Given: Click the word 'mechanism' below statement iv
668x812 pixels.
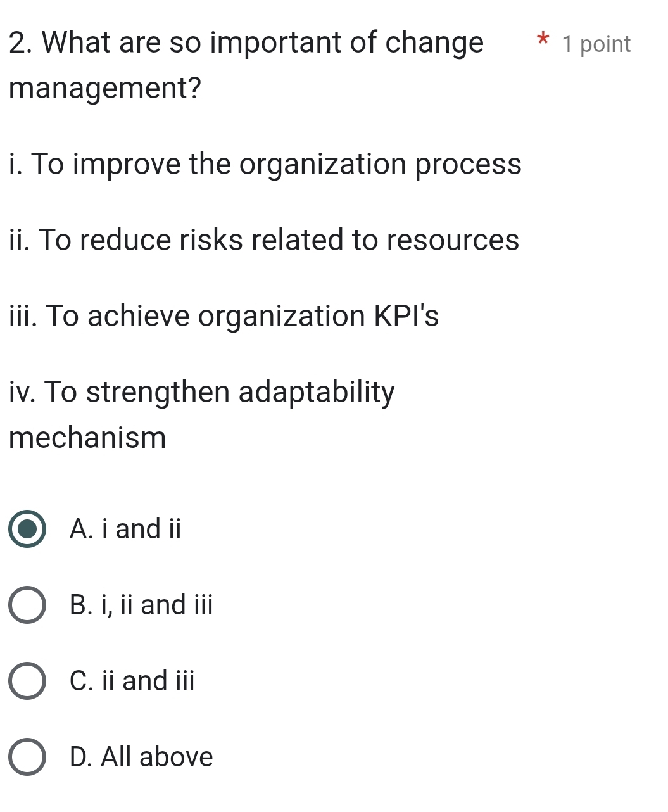Looking at the screenshot, I should click(x=87, y=438).
